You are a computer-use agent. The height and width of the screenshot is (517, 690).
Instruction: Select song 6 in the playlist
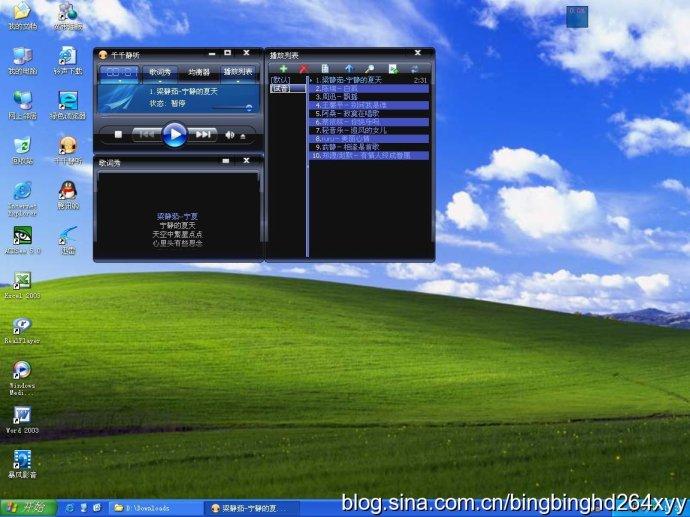369,122
